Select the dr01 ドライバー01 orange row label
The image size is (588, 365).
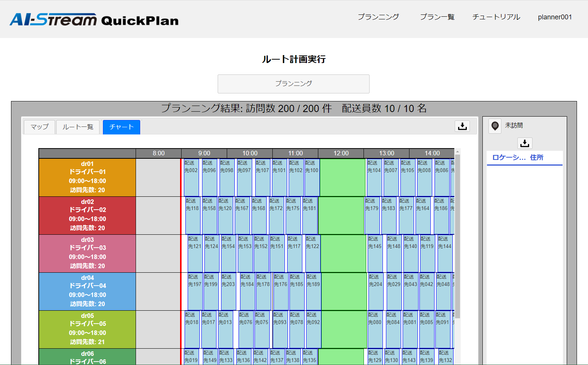pos(87,177)
